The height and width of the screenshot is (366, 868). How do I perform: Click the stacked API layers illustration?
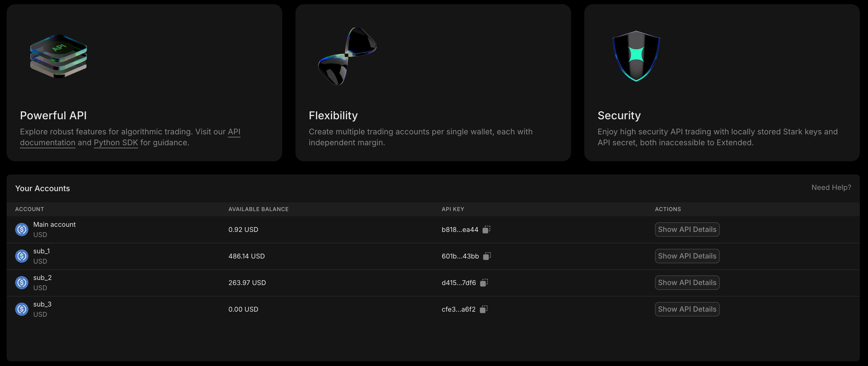[x=59, y=56]
